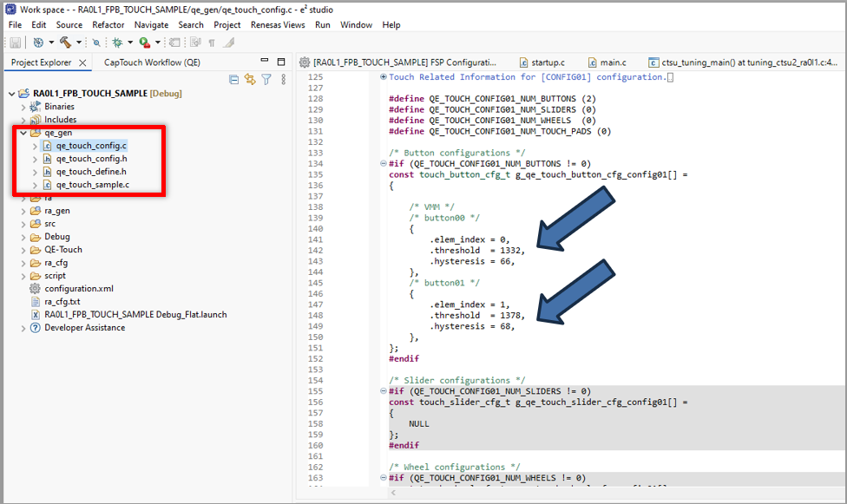This screenshot has height=504, width=847.
Task: Open the Renesas Views menu
Action: (x=278, y=25)
